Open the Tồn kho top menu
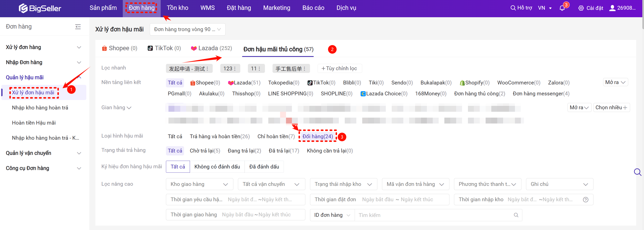Viewport: 644px width, 230px height. tap(177, 8)
